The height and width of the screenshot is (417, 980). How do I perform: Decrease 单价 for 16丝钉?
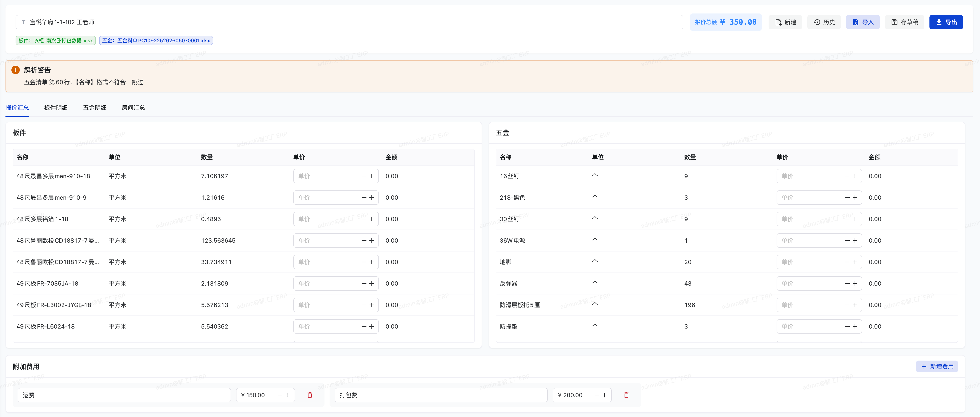[847, 176]
